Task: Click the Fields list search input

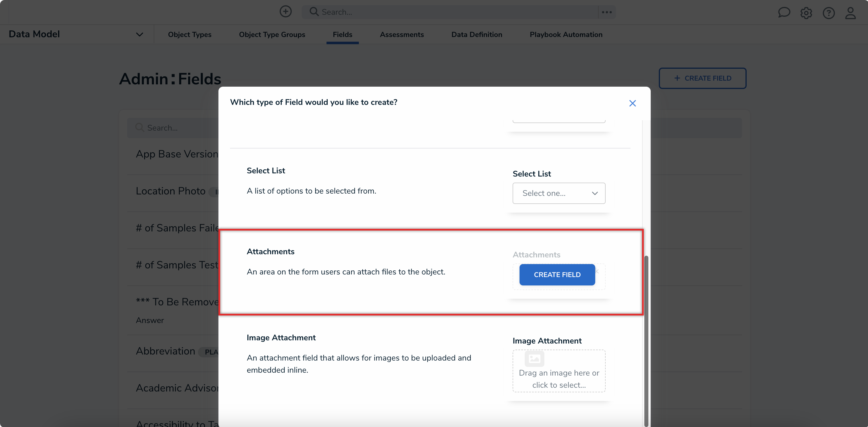Action: [175, 127]
